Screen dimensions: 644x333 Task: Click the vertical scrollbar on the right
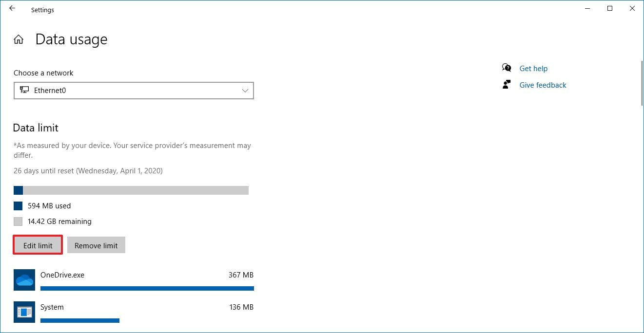(642, 83)
